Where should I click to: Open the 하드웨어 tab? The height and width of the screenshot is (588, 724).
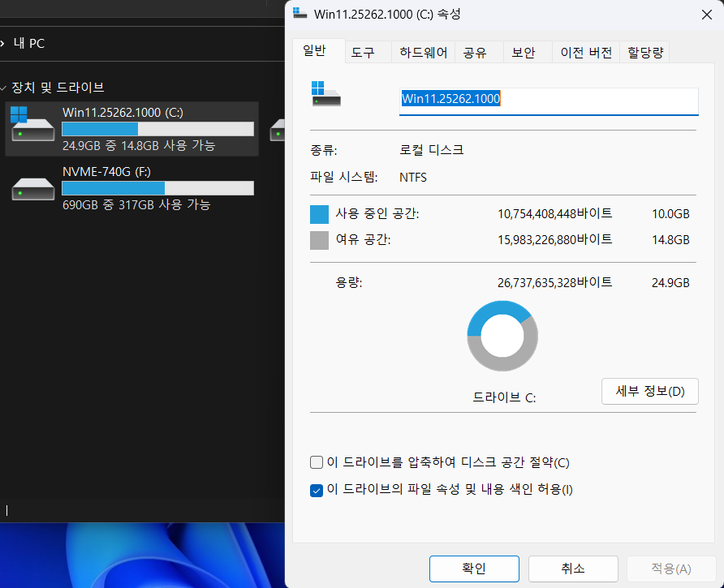(423, 52)
